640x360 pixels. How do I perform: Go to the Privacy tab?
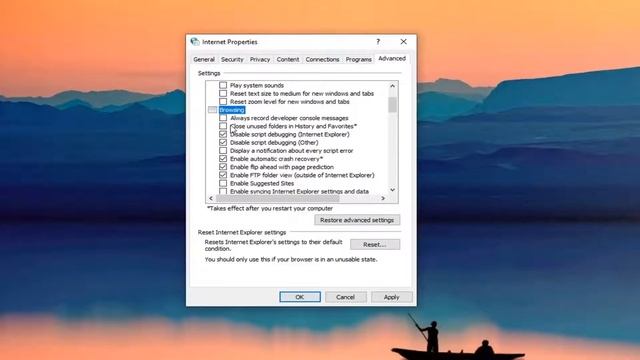click(260, 59)
